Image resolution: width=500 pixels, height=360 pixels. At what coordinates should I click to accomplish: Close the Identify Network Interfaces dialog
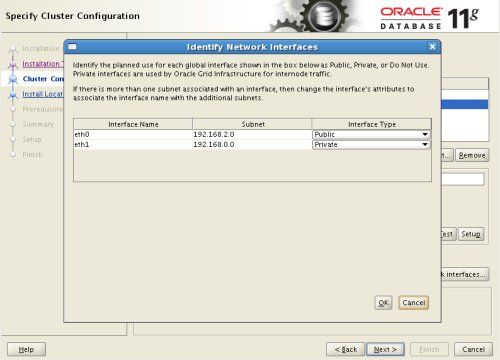pos(432,47)
